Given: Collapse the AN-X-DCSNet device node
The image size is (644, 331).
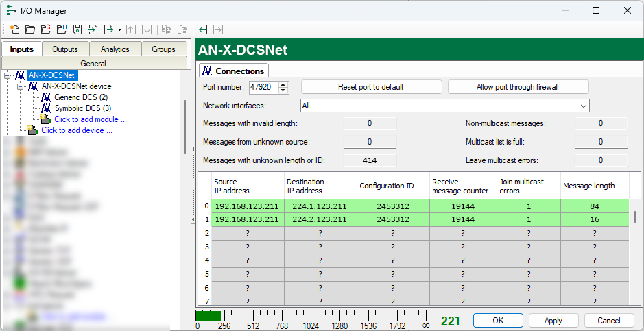Looking at the screenshot, I should (20, 86).
